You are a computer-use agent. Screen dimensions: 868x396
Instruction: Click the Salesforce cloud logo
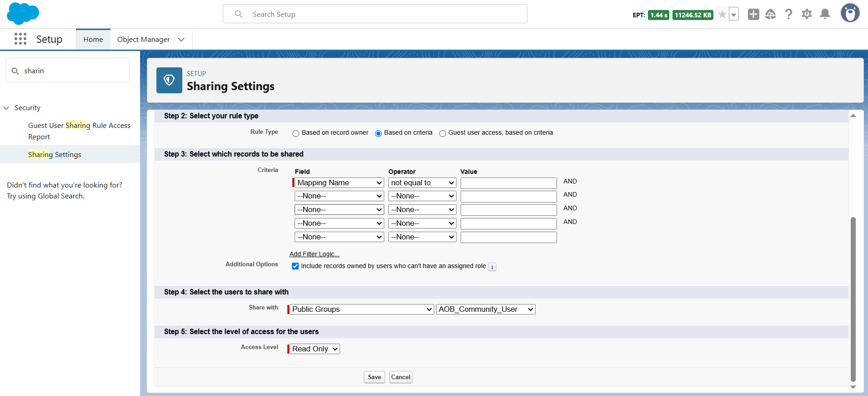23,14
